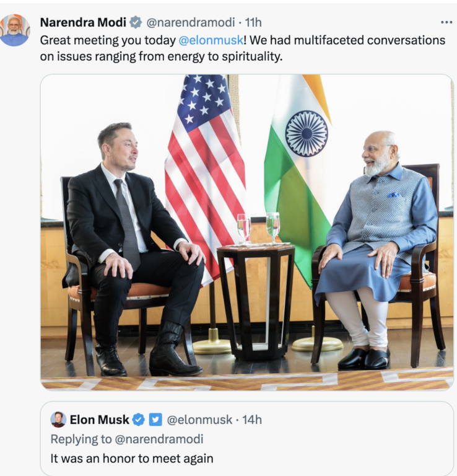Click gray verified badge beside Narendra Modi
457x476 pixels.
pyautogui.click(x=136, y=22)
